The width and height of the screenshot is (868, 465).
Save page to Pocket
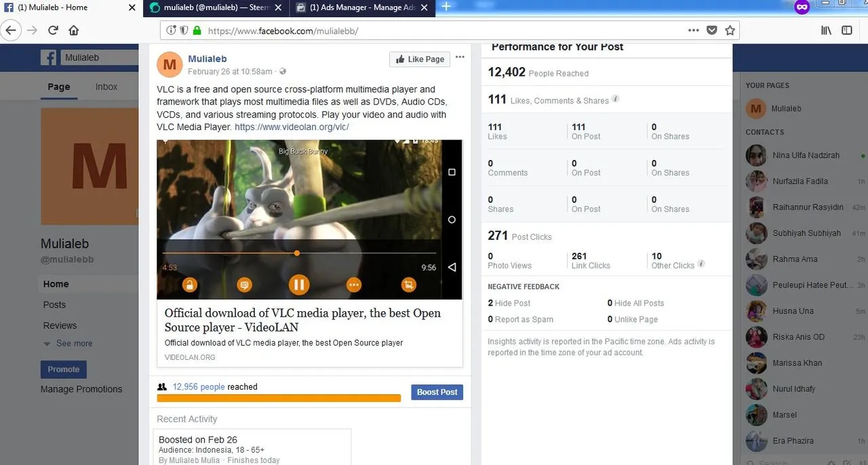[711, 31]
